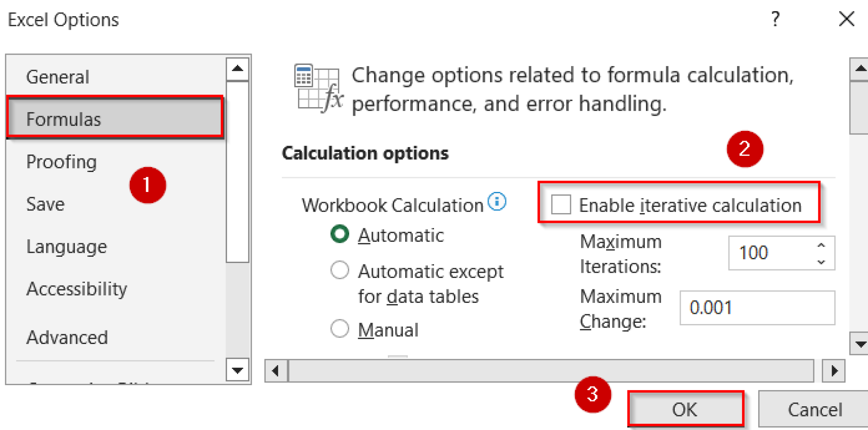Click the vertical scrollbar up arrow

860,68
